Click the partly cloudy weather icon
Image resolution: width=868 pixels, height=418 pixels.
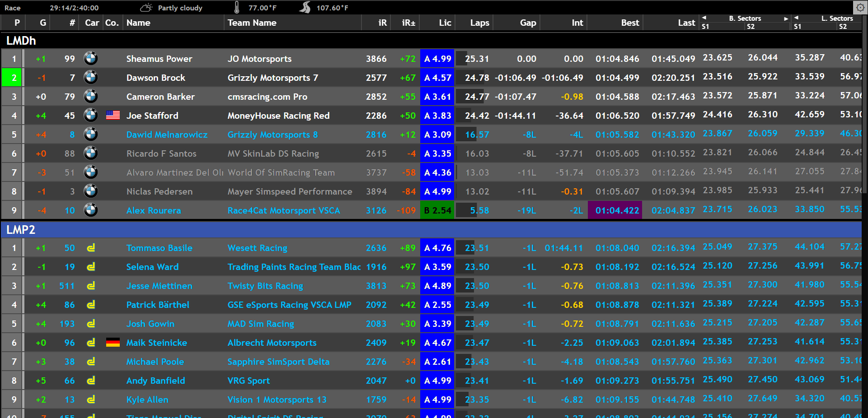click(146, 8)
